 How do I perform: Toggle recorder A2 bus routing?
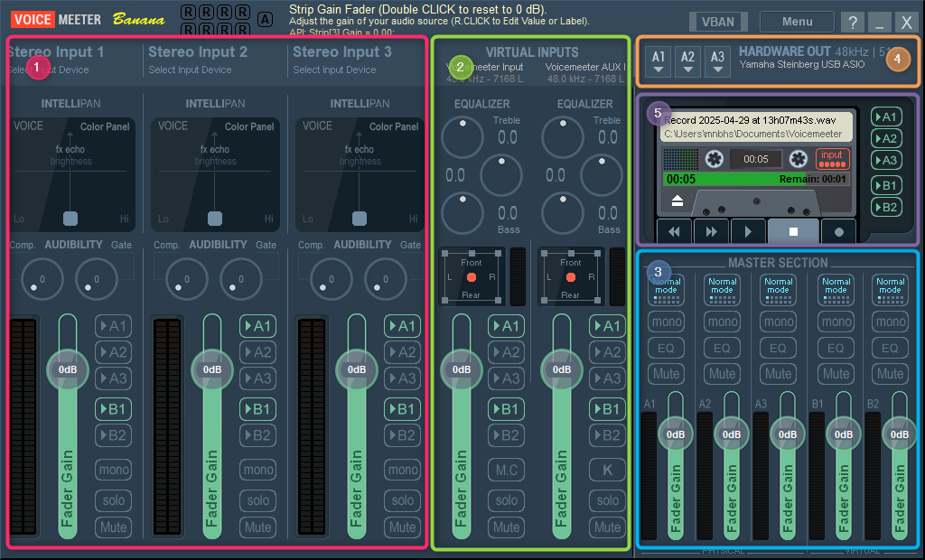[886, 139]
